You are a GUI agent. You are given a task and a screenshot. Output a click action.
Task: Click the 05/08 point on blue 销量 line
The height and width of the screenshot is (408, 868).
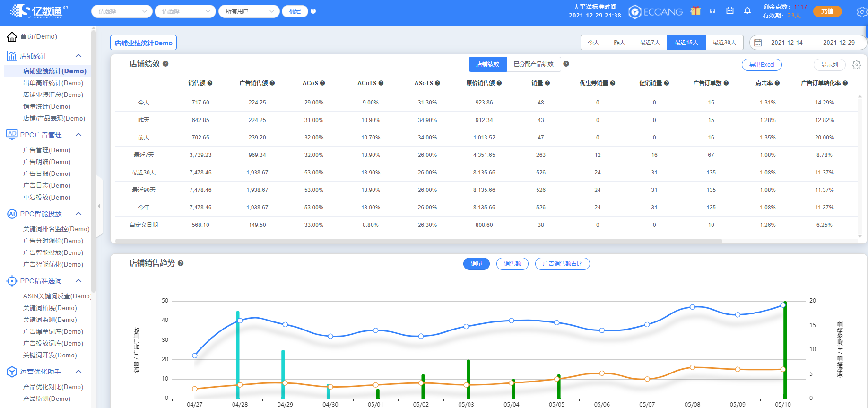tap(692, 307)
